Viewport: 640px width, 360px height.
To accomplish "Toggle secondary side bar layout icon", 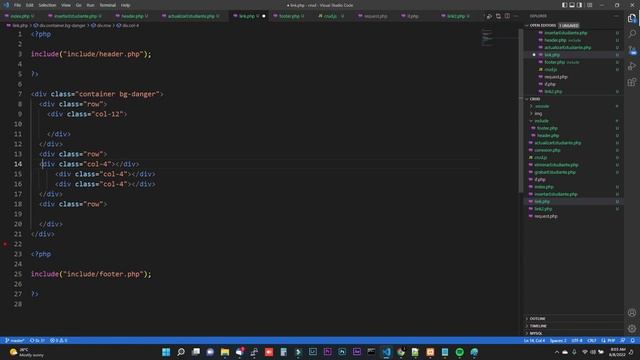I will tap(580, 5).
